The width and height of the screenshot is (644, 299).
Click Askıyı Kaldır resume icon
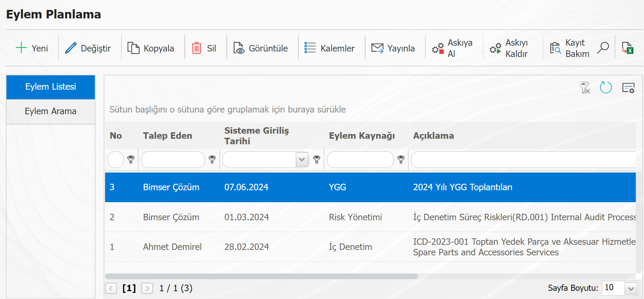coord(496,48)
